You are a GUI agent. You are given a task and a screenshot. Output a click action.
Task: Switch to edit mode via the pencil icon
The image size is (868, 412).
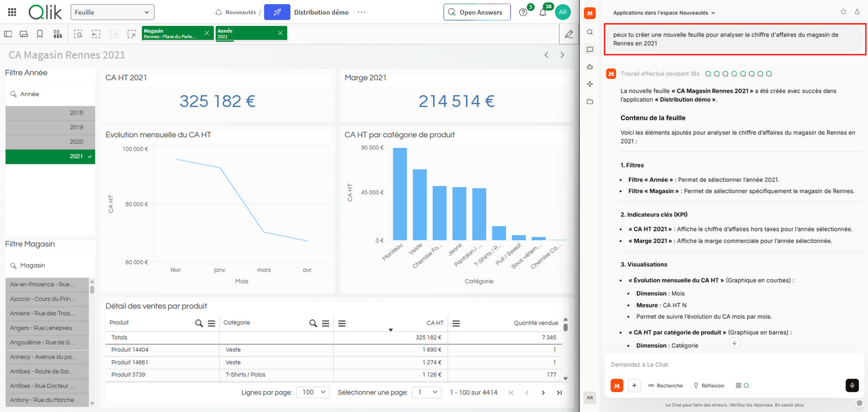pyautogui.click(x=568, y=34)
